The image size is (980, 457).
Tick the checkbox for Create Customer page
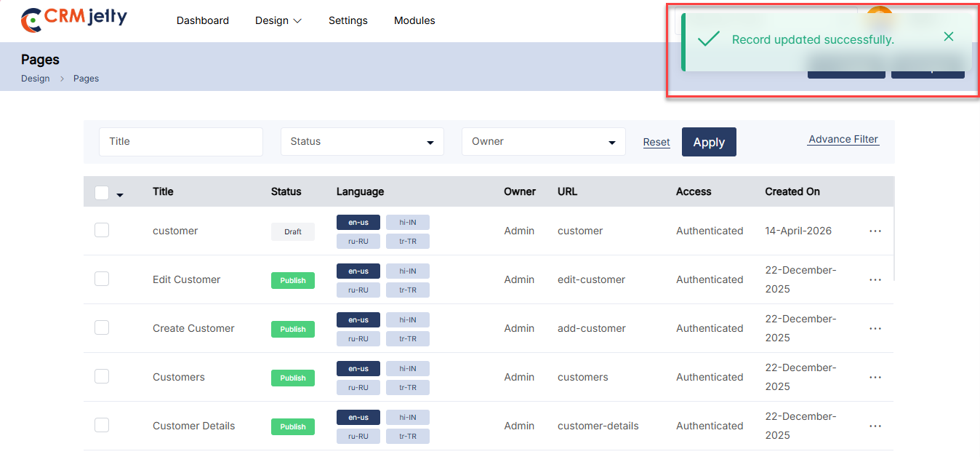(102, 327)
